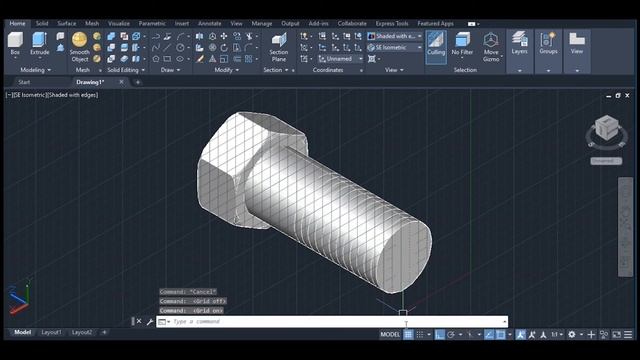
Task: Expand the Solid Editing panel
Action: click(126, 70)
